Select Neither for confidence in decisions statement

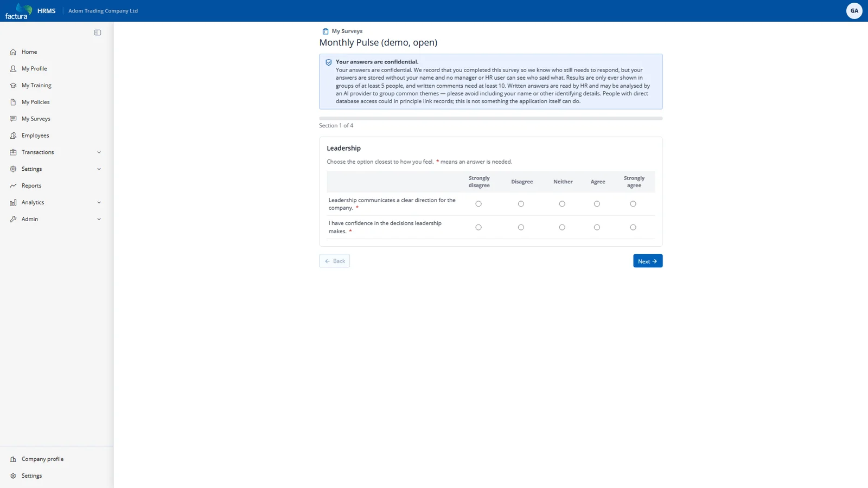click(562, 227)
